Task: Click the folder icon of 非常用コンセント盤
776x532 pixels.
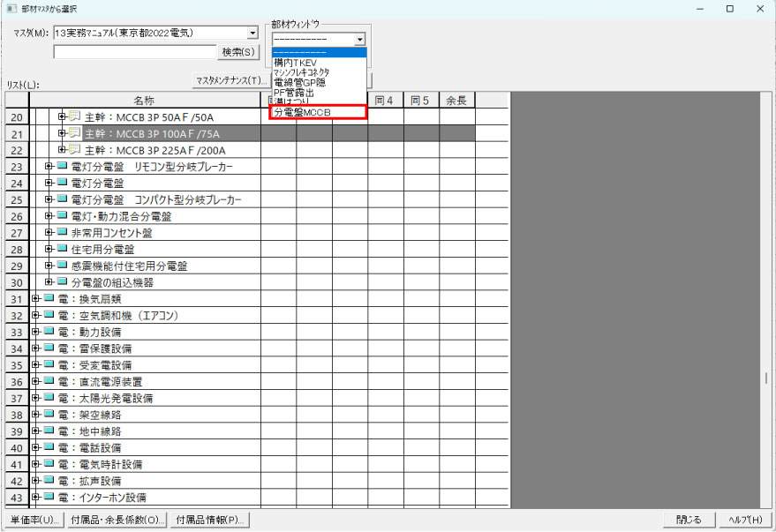Action: click(x=62, y=232)
